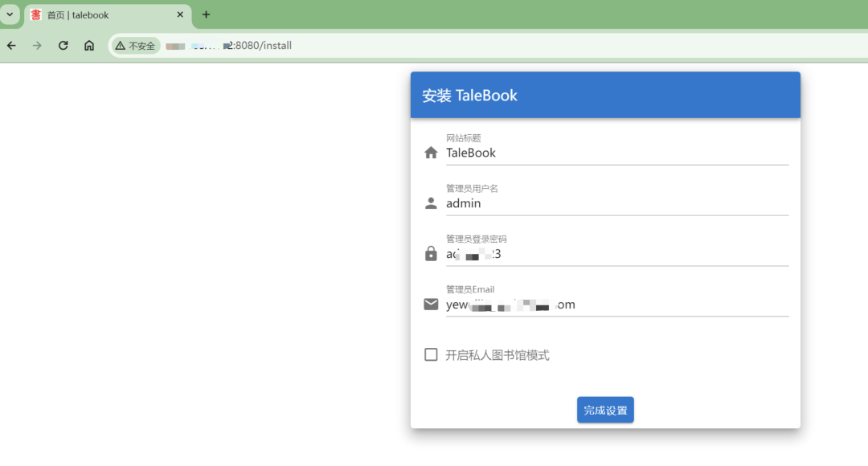The height and width of the screenshot is (466, 868).
Task: Reload the install page
Action: point(63,45)
